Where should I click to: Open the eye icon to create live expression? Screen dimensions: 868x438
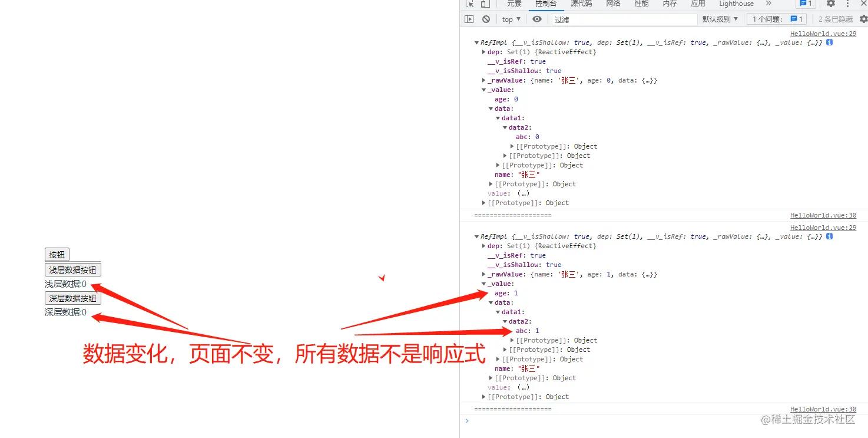536,19
